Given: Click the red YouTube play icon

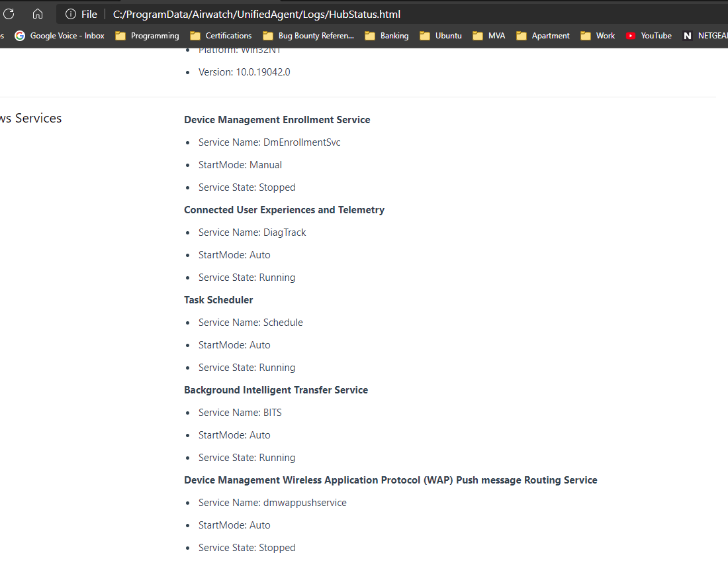Looking at the screenshot, I should (x=631, y=36).
